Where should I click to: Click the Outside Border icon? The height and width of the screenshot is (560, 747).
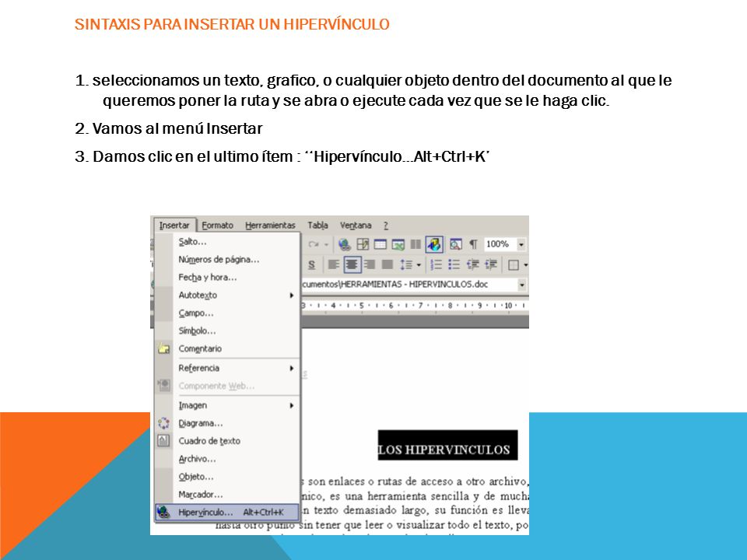pos(513,265)
